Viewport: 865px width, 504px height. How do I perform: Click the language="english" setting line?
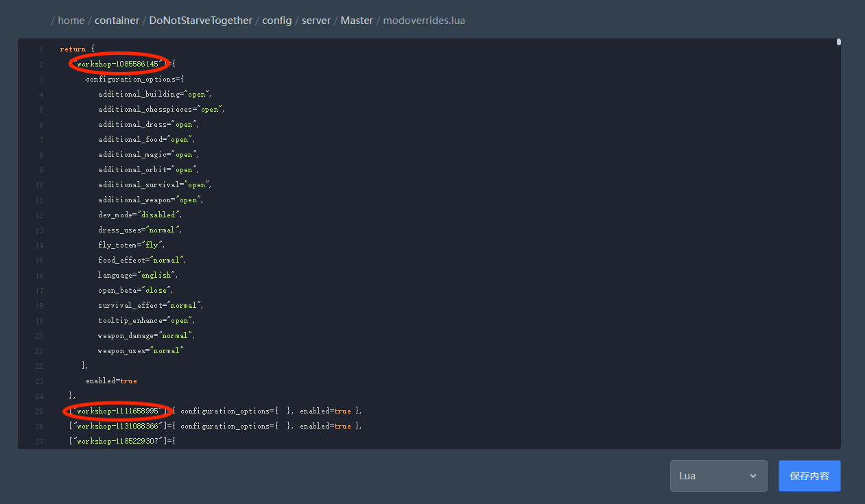(x=138, y=275)
